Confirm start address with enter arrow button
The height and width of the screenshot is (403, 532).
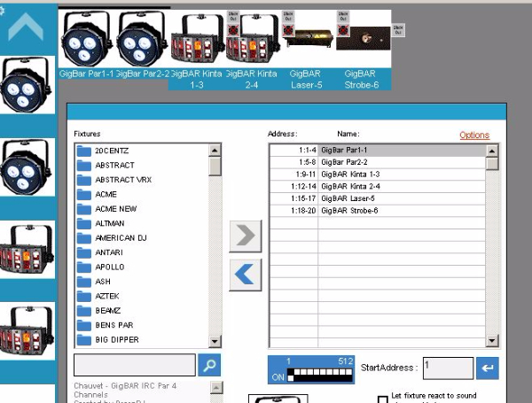487,368
